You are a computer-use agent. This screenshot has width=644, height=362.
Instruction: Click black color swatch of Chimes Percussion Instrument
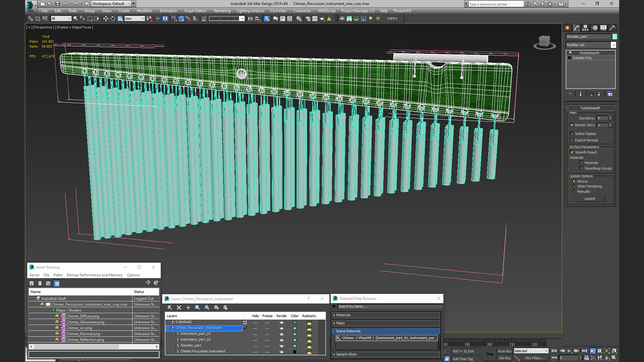[294, 352]
